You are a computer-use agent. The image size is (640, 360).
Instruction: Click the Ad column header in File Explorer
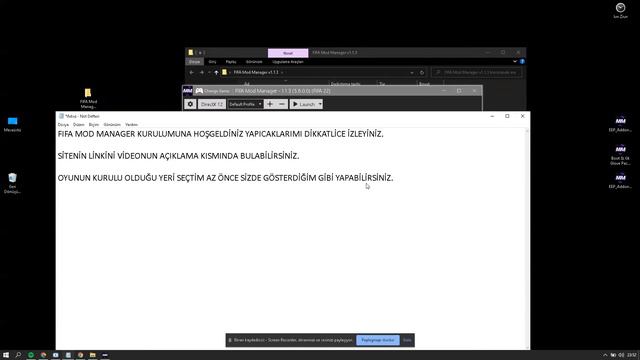[x=247, y=84]
